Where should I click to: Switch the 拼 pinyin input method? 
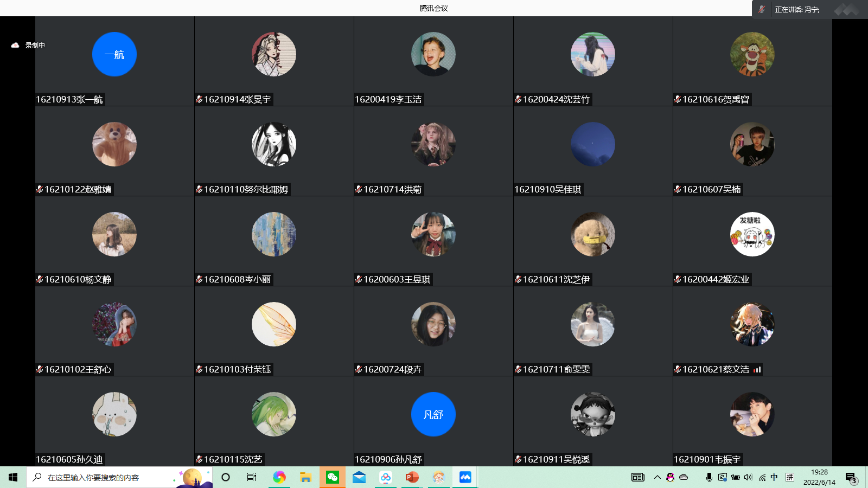coord(790,477)
